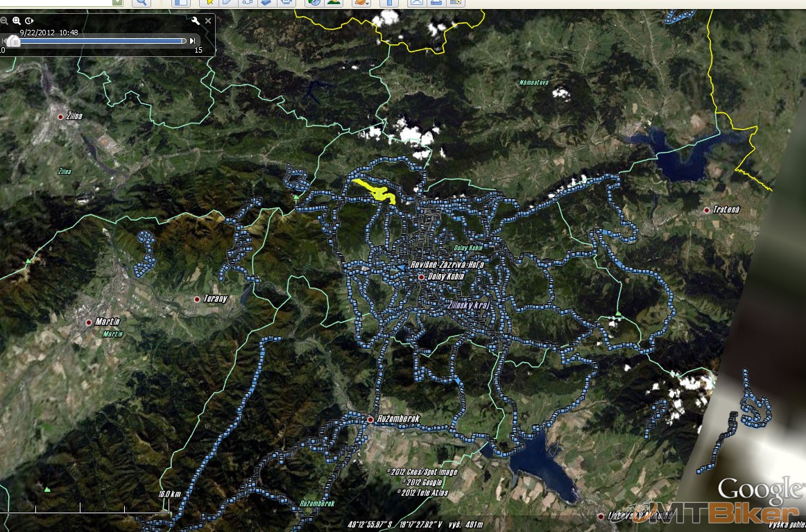Zoom out the time slider range

click(5, 21)
